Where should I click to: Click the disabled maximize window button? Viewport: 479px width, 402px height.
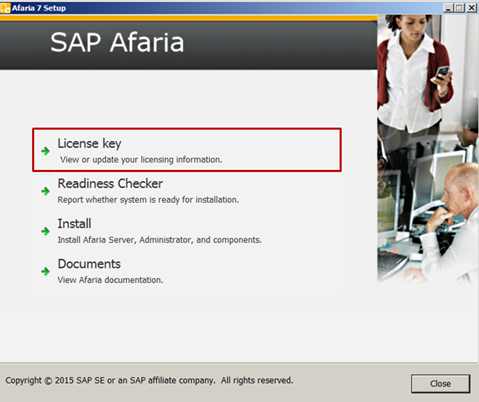tap(459, 8)
